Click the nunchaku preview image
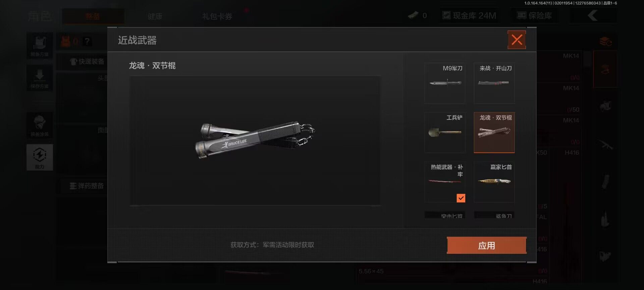The width and height of the screenshot is (644, 290). (255, 140)
